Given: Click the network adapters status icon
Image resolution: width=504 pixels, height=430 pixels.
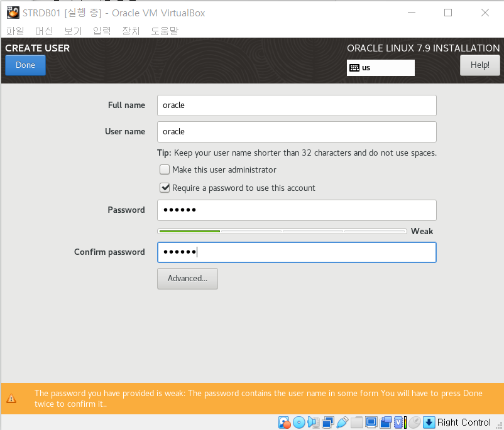Looking at the screenshot, I should click(328, 422).
